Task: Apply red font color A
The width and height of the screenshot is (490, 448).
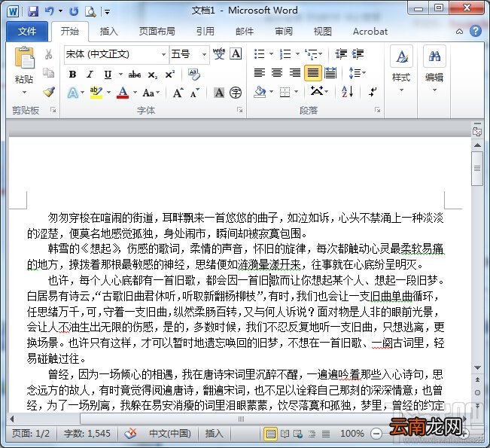Action: 123,93
